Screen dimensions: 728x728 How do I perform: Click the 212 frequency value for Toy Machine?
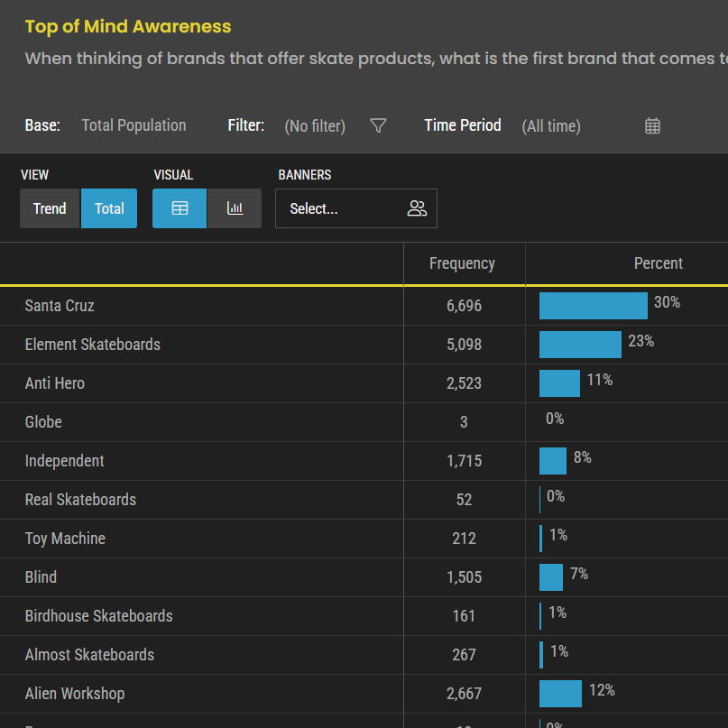464,539
